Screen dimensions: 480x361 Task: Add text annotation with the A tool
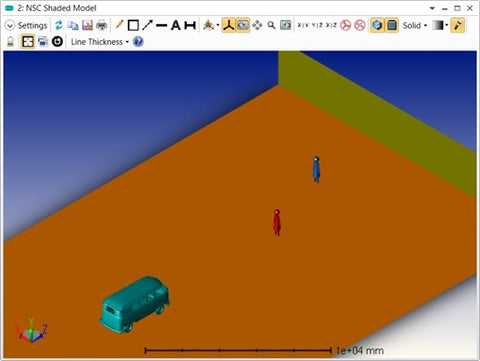tap(176, 25)
